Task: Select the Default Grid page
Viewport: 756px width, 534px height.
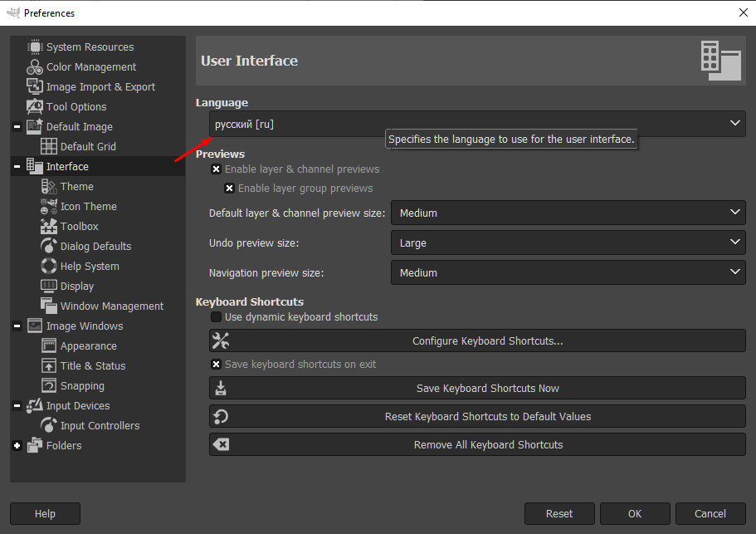Action: pyautogui.click(x=88, y=146)
